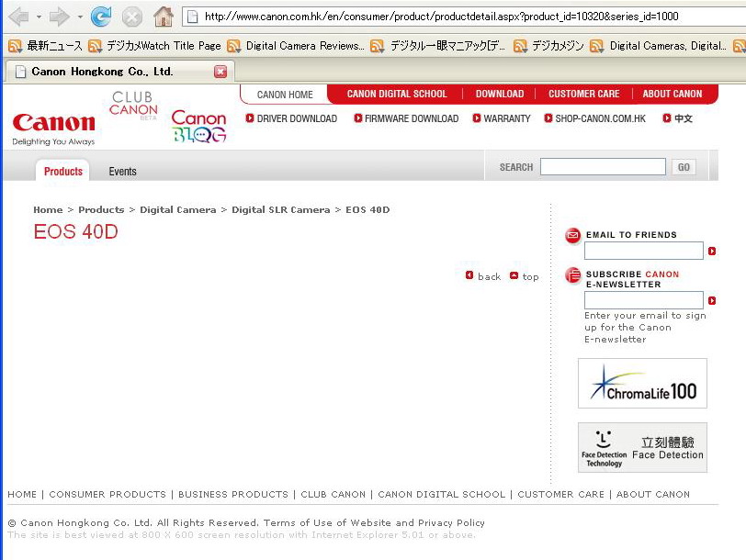This screenshot has width=746, height=560.
Task: Reload the page with the refresh icon
Action: pos(101,17)
